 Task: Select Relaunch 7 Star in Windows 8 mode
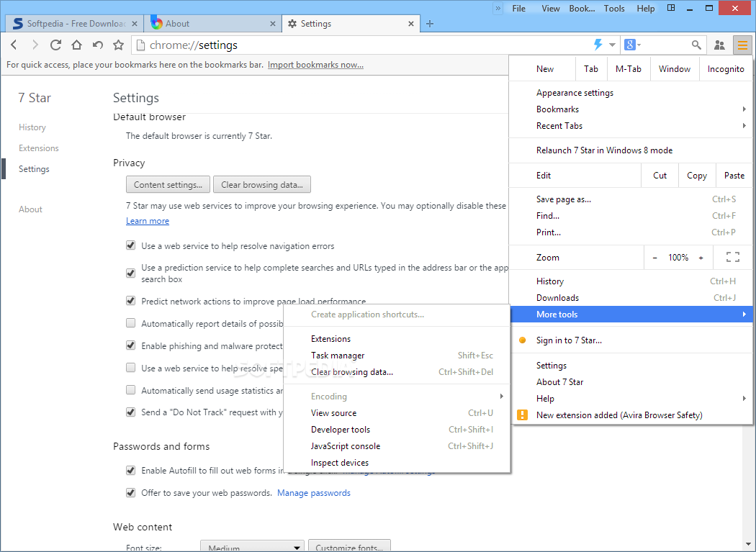click(x=631, y=150)
